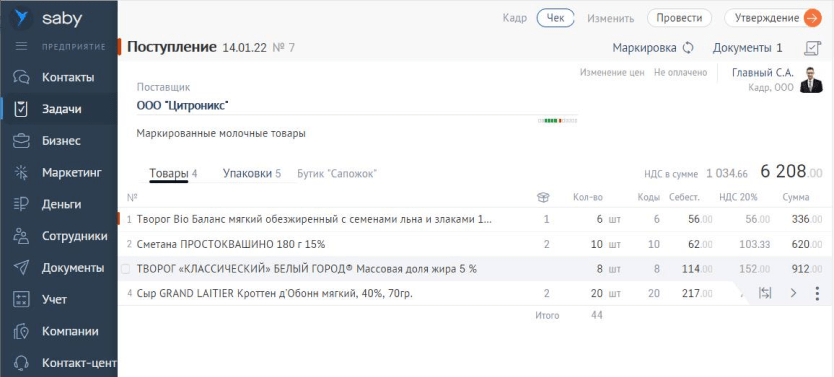Click the Задачи clipboard icon
834x377 pixels.
(x=21, y=109)
